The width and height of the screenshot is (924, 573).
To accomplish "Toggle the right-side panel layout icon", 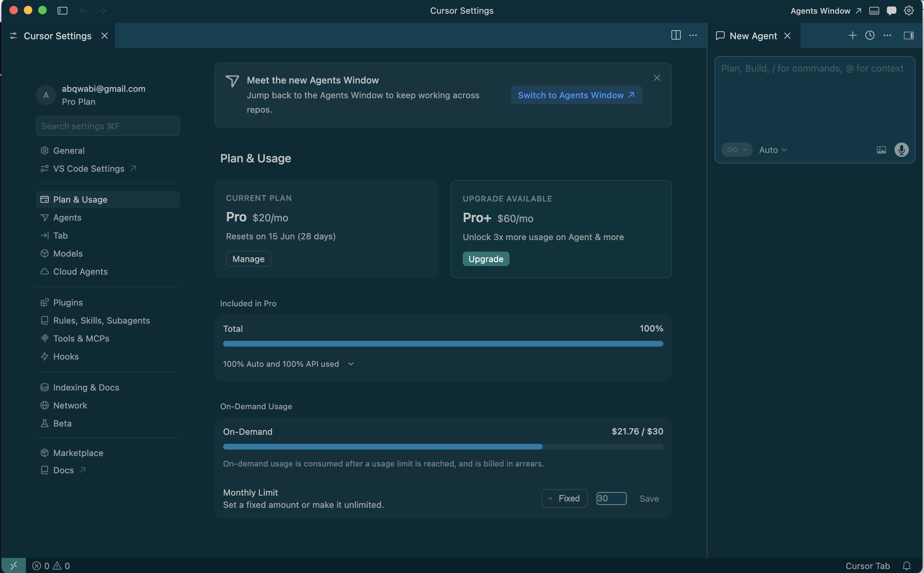I will point(909,35).
